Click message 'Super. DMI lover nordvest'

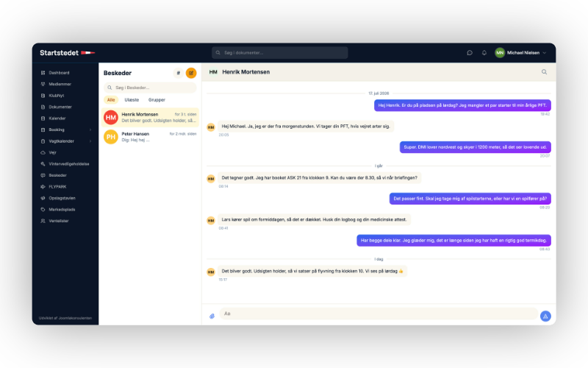pyautogui.click(x=475, y=147)
